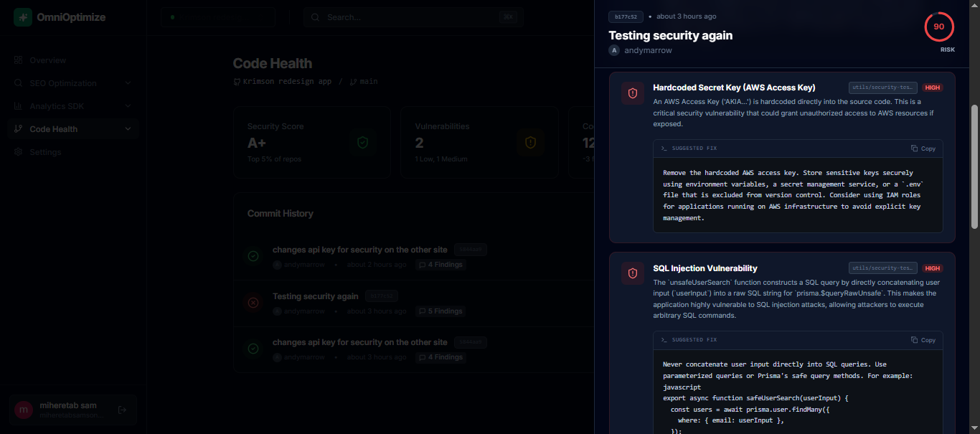Click the failed status icon on Testing security again
This screenshot has width=980, height=434.
253,303
